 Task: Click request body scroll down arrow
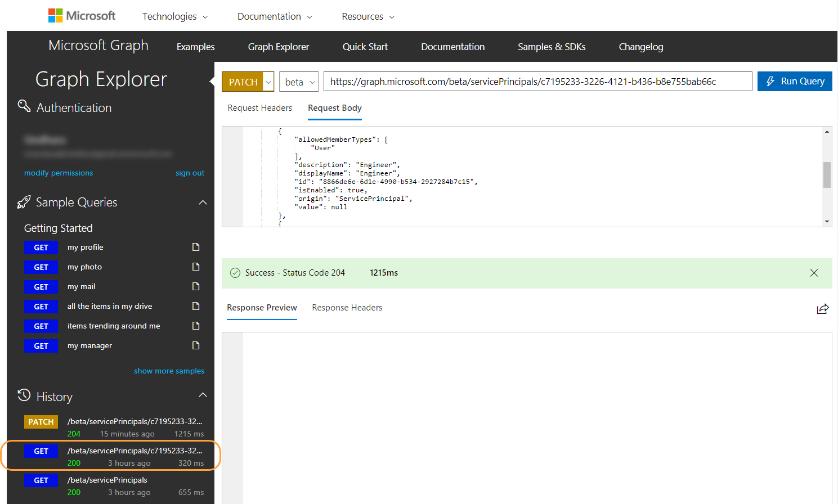[x=827, y=222]
